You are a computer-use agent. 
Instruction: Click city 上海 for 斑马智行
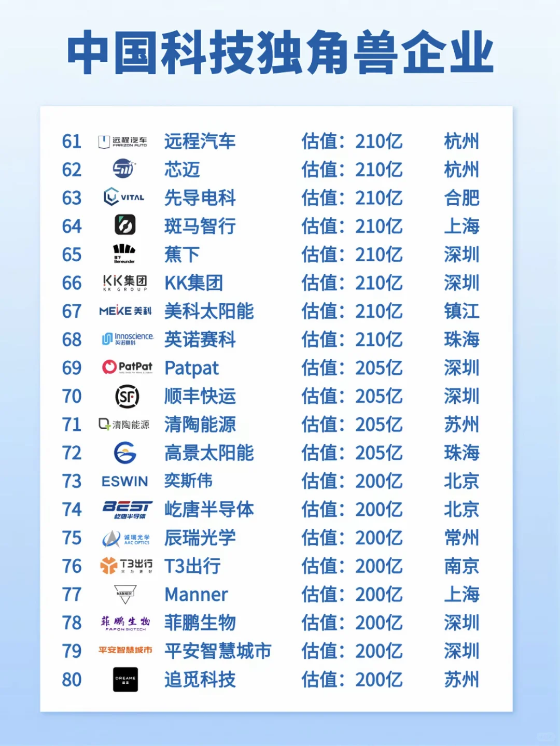click(461, 226)
